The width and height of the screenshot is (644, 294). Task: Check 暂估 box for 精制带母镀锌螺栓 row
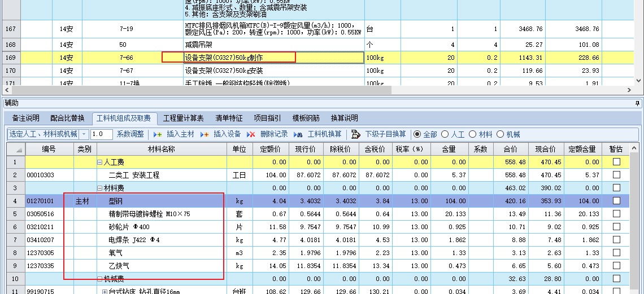click(616, 214)
